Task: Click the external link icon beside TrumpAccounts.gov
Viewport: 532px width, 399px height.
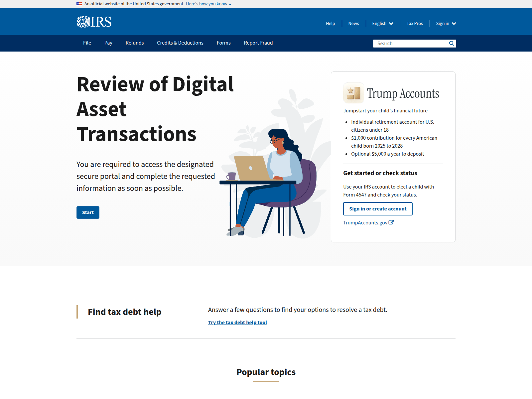Action: 391,222
